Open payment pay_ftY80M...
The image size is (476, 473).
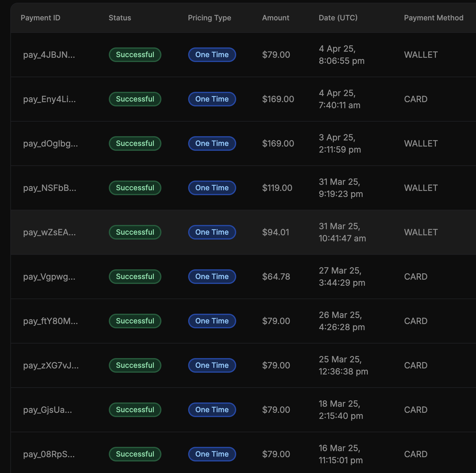pos(50,321)
